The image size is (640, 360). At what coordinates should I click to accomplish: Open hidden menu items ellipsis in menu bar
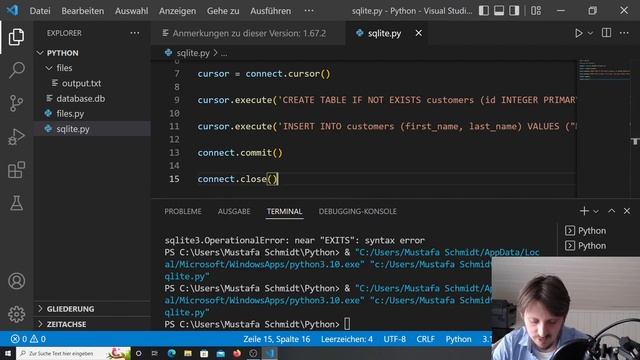point(309,11)
